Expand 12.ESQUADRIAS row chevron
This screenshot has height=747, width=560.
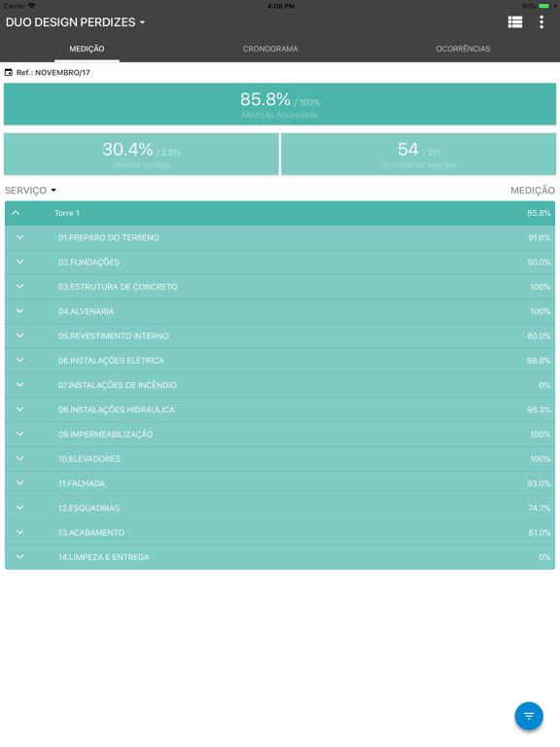pos(20,508)
